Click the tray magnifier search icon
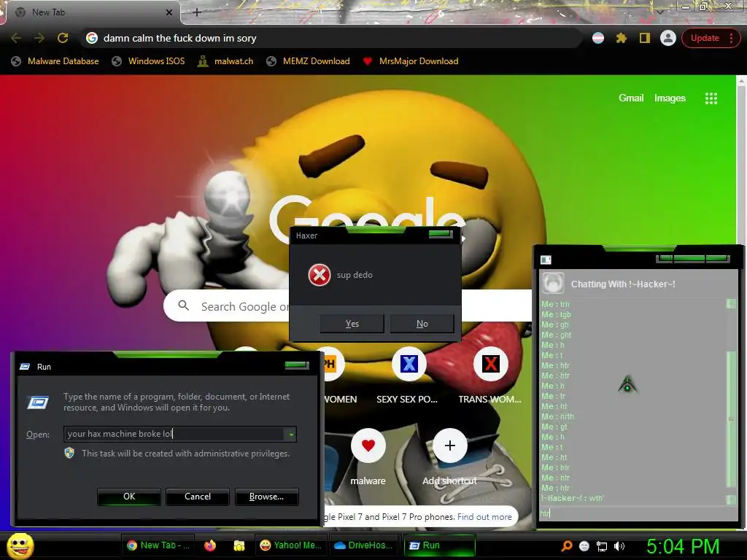747x560 pixels. pos(566,546)
